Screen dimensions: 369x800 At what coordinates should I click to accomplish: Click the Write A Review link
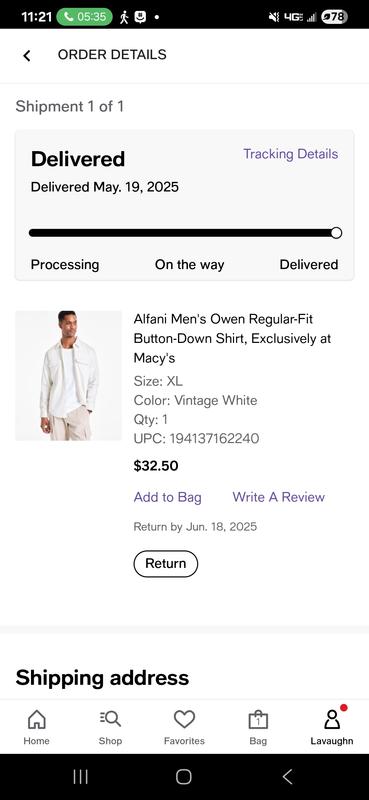click(x=279, y=497)
